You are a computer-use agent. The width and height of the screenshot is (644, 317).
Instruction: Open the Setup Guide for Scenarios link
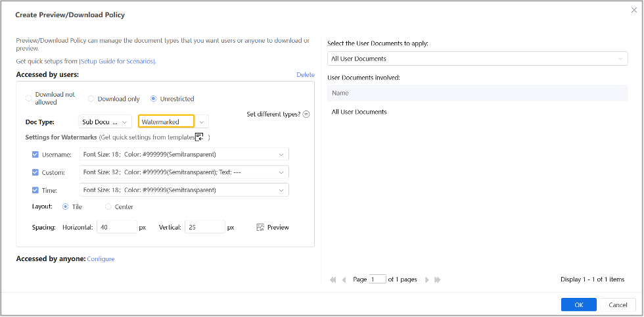coord(118,61)
